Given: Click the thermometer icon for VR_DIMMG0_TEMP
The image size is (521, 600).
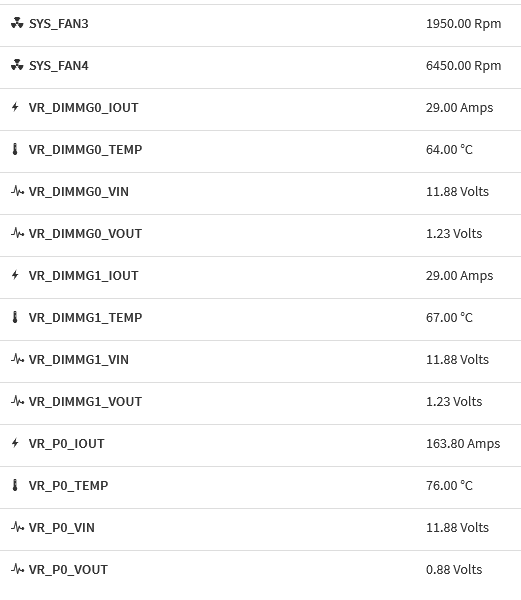Looking at the screenshot, I should (15, 149).
